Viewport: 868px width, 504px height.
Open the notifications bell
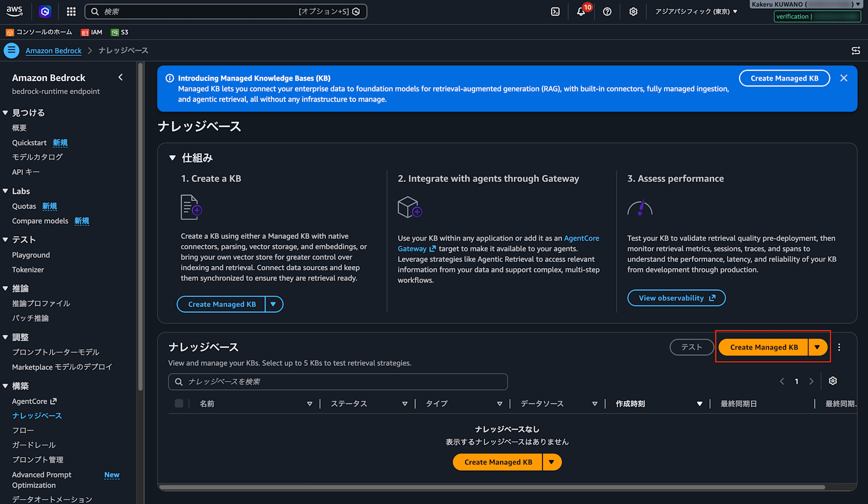click(581, 12)
